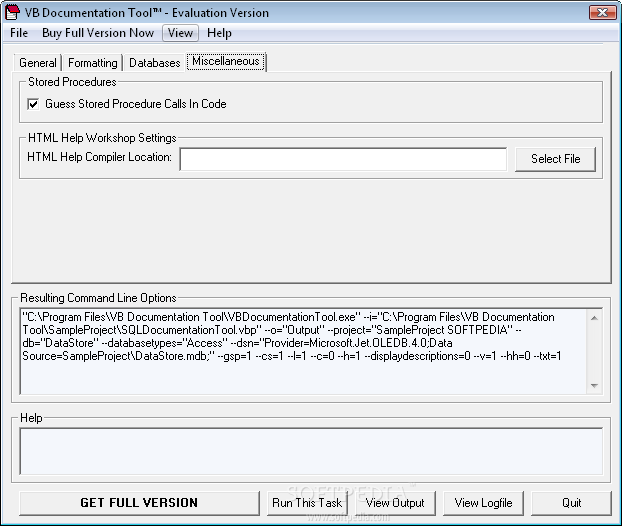Close the VB Documentation Tool window
622x526 pixels.
[x=602, y=12]
